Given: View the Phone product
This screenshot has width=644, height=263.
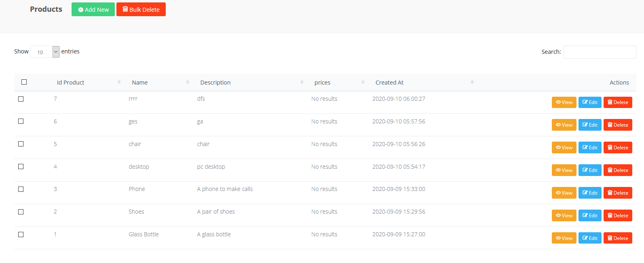Looking at the screenshot, I should point(564,193).
